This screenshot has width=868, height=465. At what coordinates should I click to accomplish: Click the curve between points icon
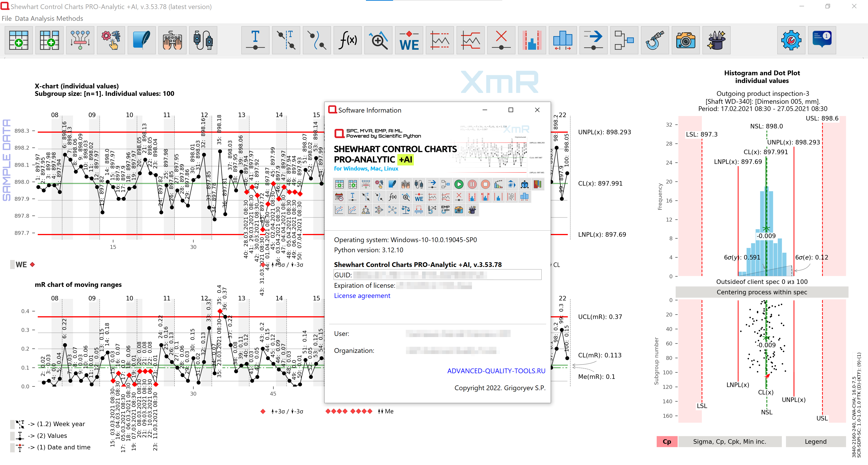(317, 40)
